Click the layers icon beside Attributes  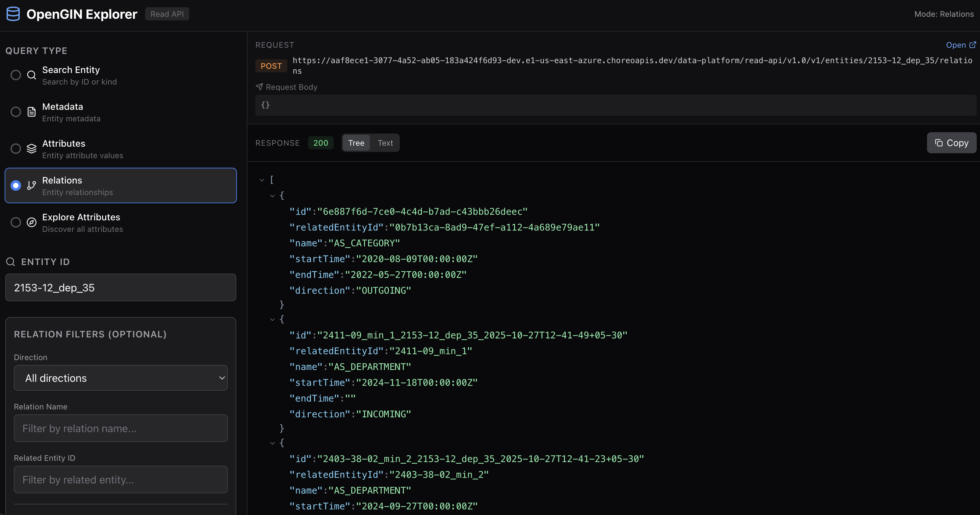coord(32,149)
